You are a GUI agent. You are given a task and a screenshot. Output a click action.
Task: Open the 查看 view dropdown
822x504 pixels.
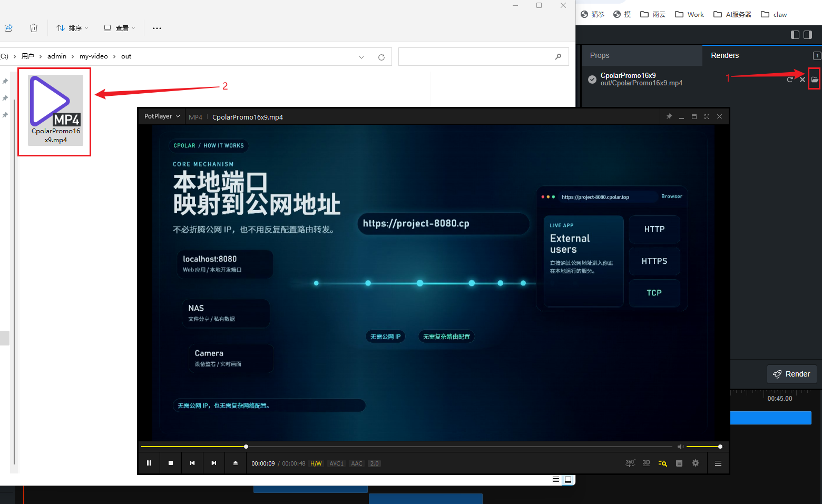tap(120, 28)
